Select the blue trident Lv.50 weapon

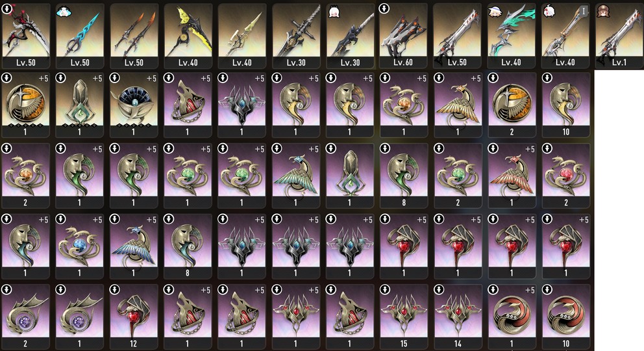point(80,35)
